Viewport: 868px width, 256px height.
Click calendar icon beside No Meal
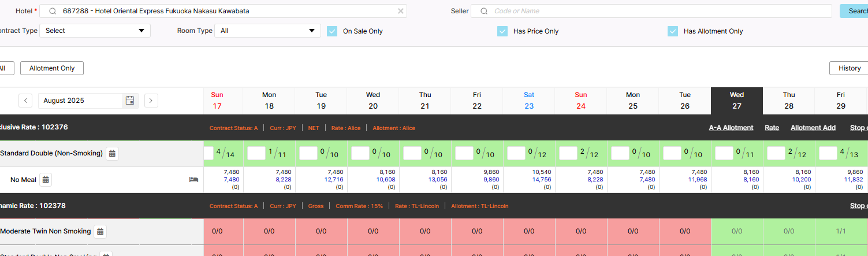point(46,180)
